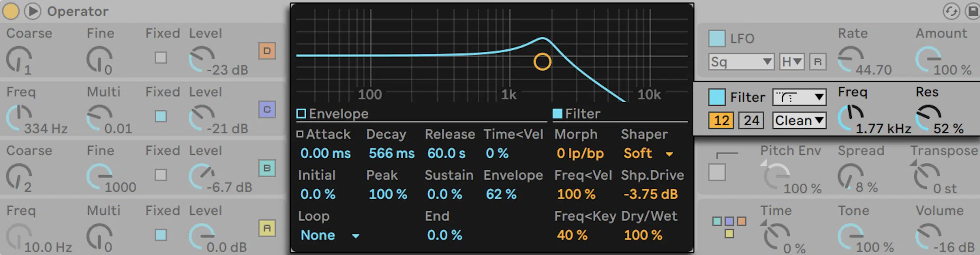Viewport: 980px width, 255px height.
Task: Select oscillator B square button
Action: pyautogui.click(x=267, y=168)
